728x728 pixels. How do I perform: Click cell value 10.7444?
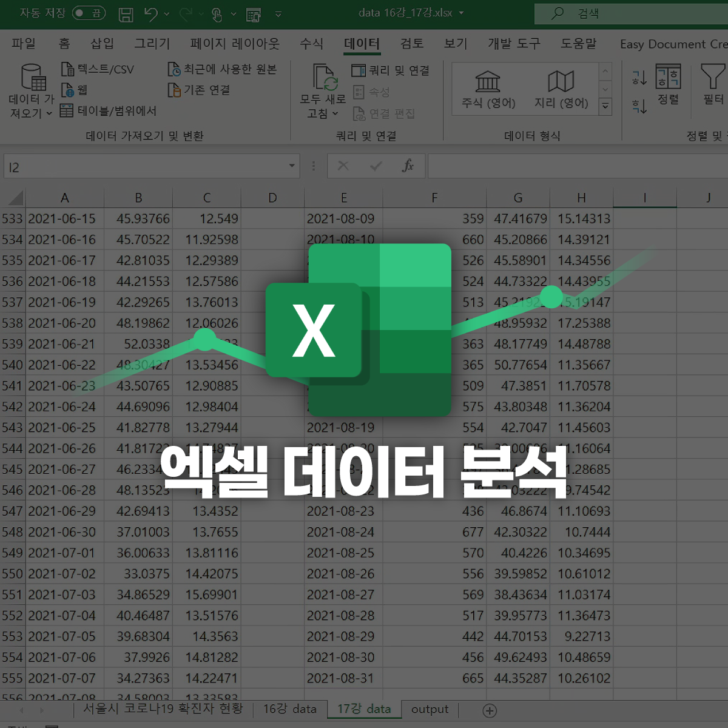coord(581,533)
